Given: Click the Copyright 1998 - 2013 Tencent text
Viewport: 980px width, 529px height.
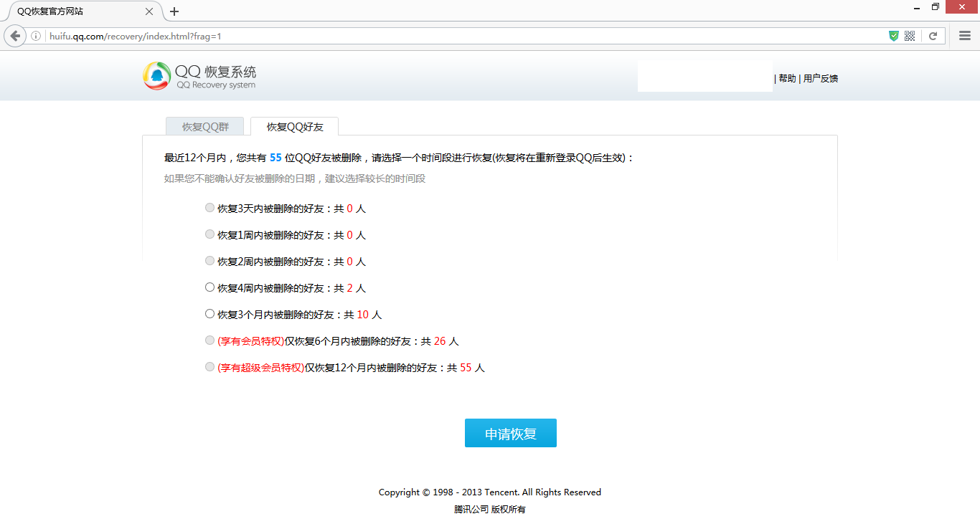Looking at the screenshot, I should pyautogui.click(x=490, y=492).
